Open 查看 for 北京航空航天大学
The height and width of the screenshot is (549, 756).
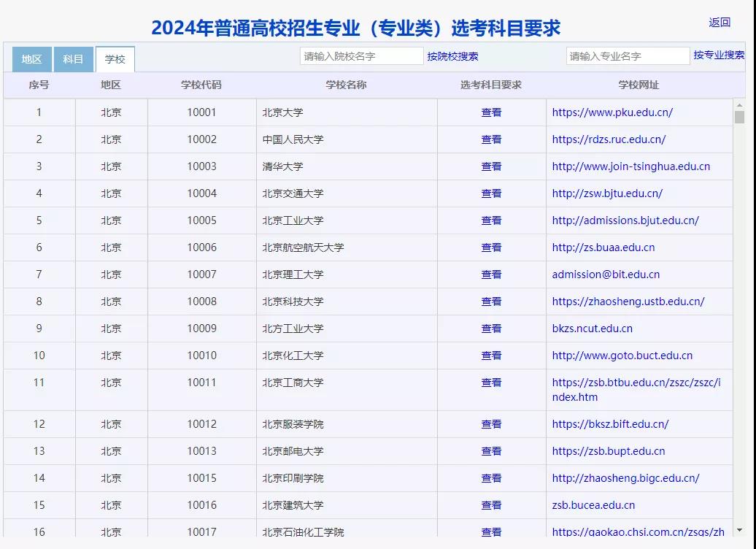point(491,247)
